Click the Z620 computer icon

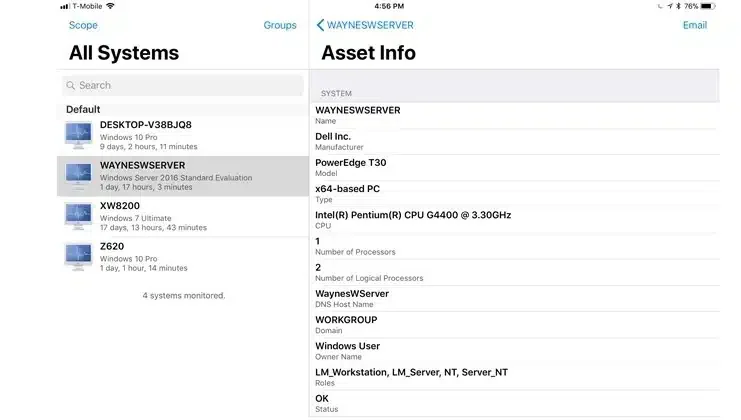(x=78, y=257)
